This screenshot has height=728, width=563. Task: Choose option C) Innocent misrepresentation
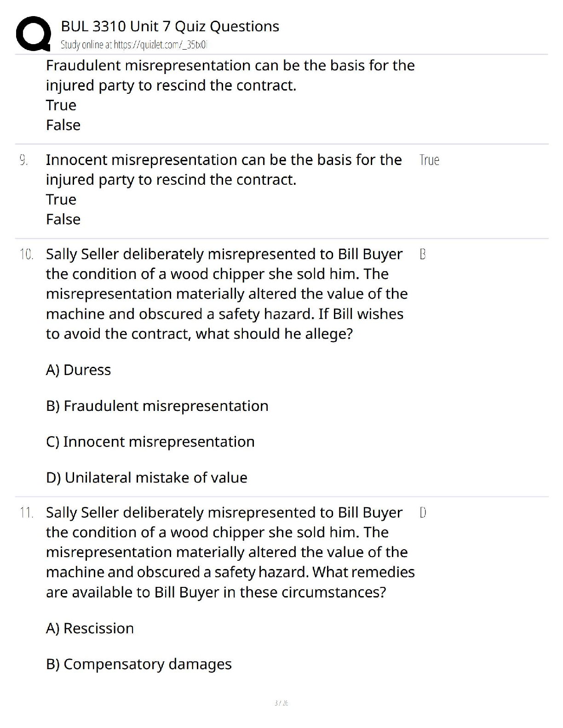coord(150,442)
